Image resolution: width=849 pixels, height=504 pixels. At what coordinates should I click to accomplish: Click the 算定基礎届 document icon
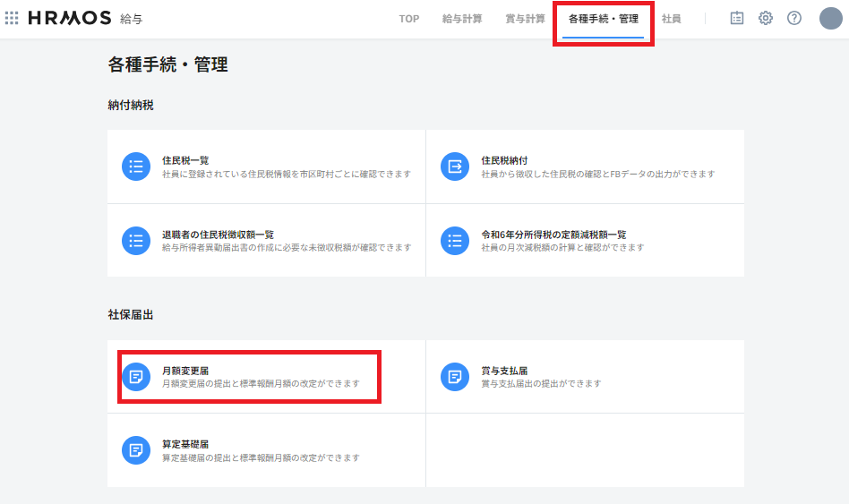(x=136, y=450)
